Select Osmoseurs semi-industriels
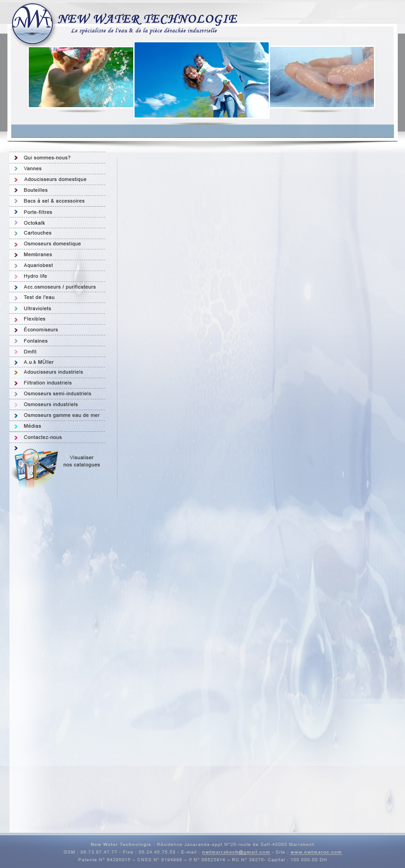 tap(58, 393)
